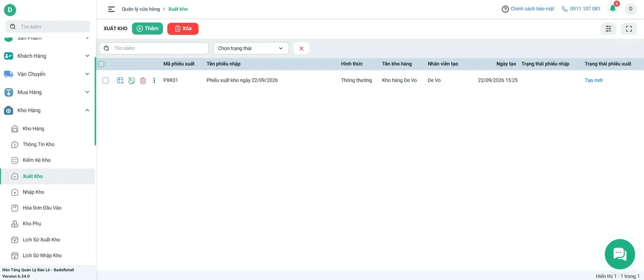Viewport: 644px width, 280px height.
Task: Tick the checkbox for row PXK01
Action: [106, 80]
